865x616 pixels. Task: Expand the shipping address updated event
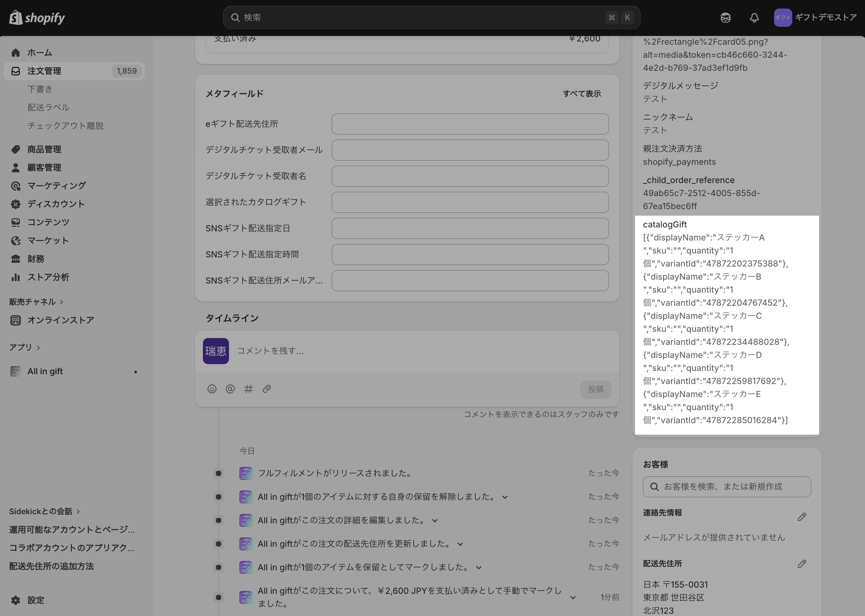pyautogui.click(x=460, y=544)
